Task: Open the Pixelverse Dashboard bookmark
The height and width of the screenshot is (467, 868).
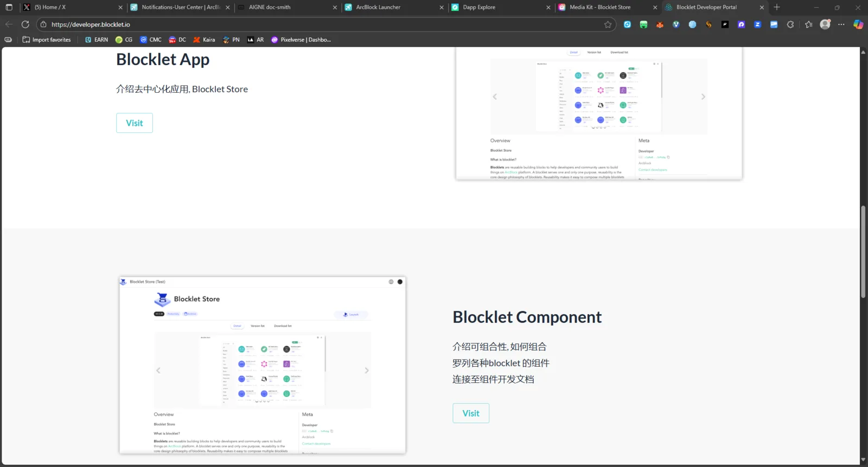Action: point(301,40)
